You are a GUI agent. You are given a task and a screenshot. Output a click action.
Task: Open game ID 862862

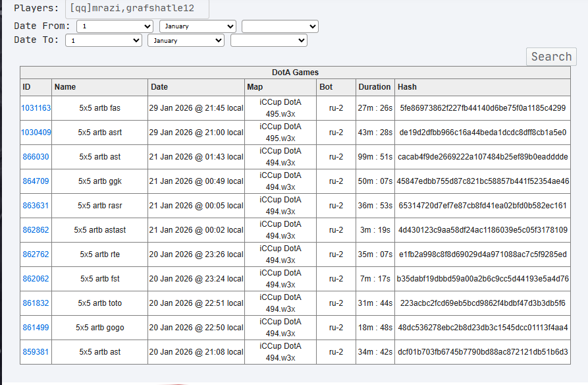36,230
